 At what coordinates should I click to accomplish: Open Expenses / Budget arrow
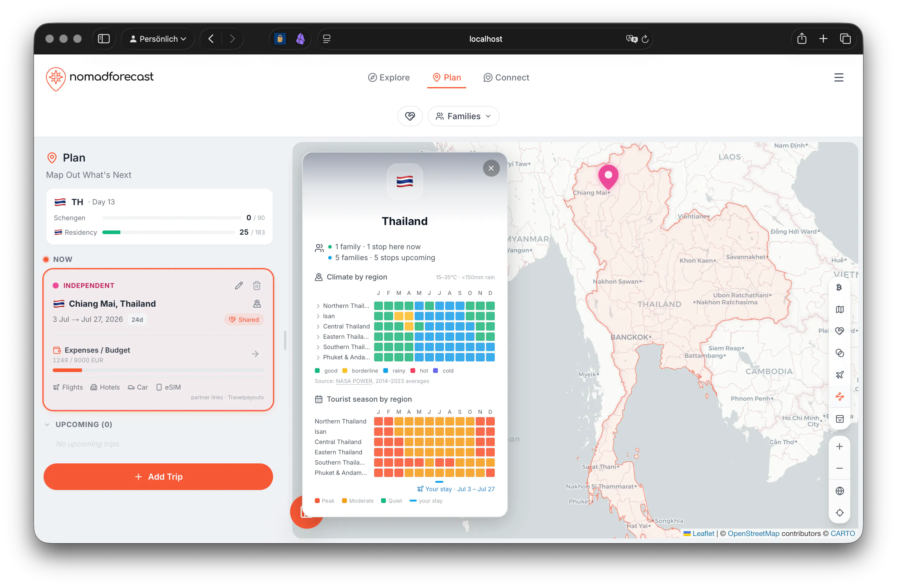(x=255, y=354)
